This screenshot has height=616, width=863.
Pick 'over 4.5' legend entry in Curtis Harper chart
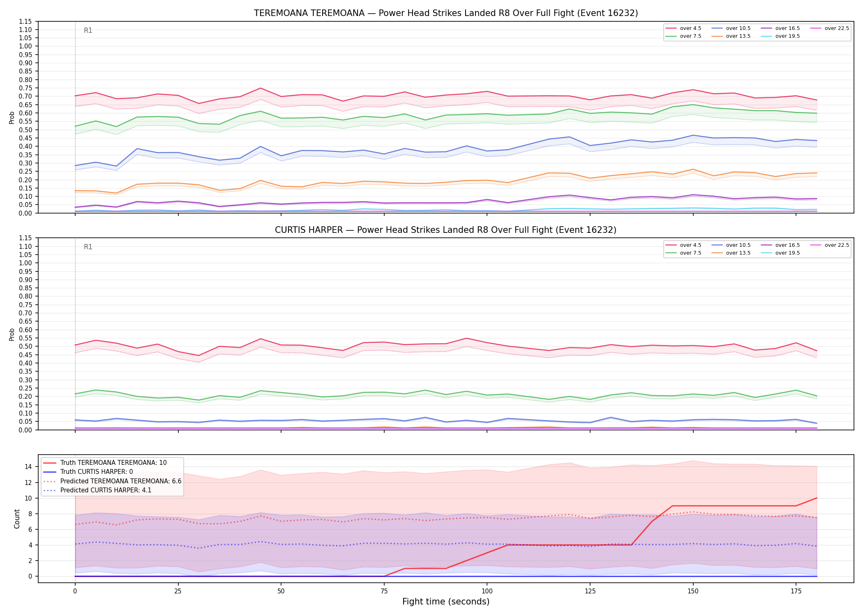[x=683, y=245]
